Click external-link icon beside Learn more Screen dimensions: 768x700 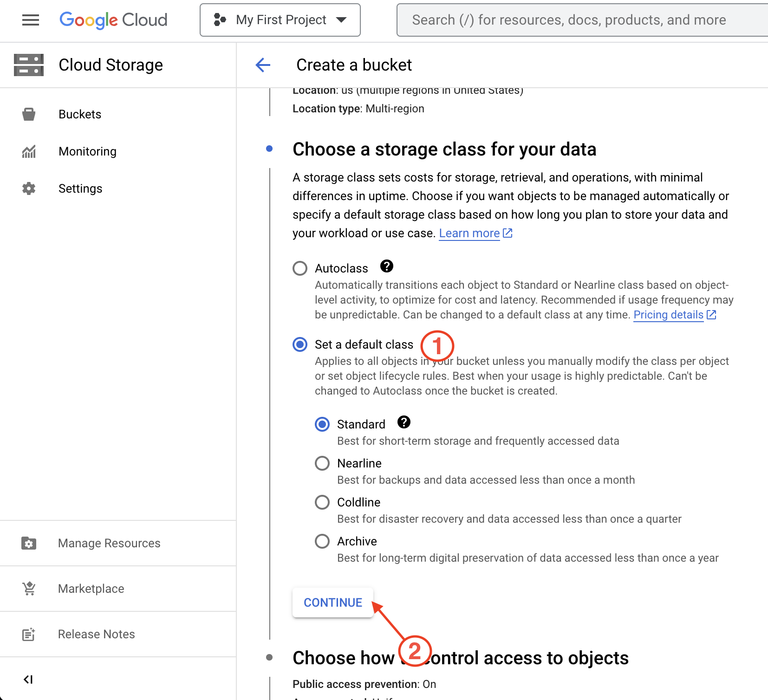coord(508,233)
